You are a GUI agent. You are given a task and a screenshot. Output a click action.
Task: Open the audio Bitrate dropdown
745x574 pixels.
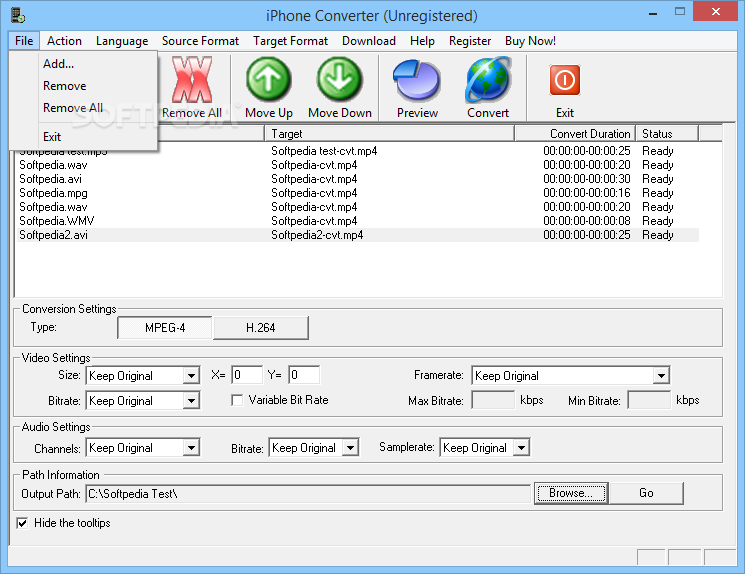[x=350, y=448]
